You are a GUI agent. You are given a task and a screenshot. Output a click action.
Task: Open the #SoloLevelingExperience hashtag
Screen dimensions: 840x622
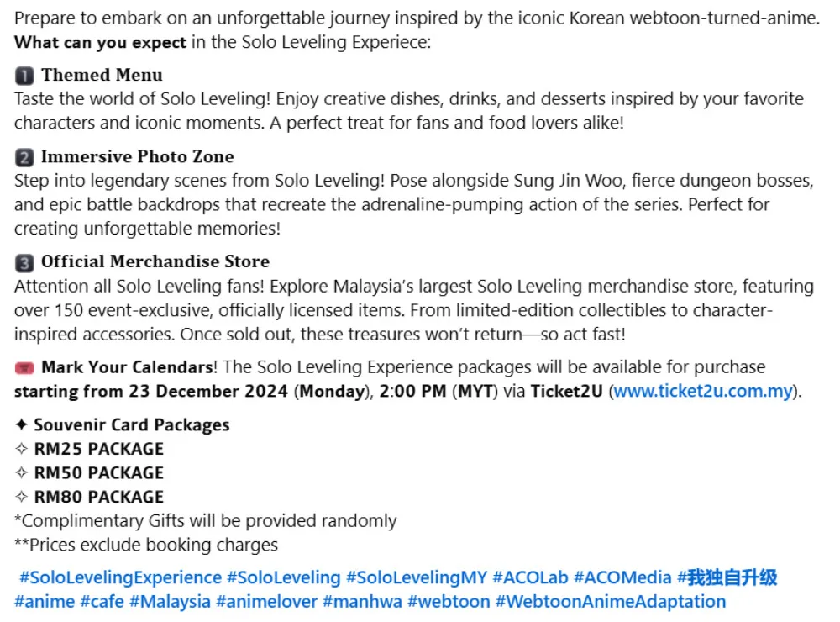click(x=120, y=578)
